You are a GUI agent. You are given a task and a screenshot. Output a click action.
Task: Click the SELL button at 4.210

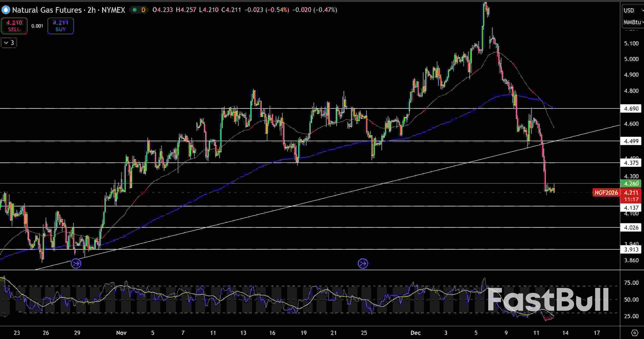[x=14, y=26]
